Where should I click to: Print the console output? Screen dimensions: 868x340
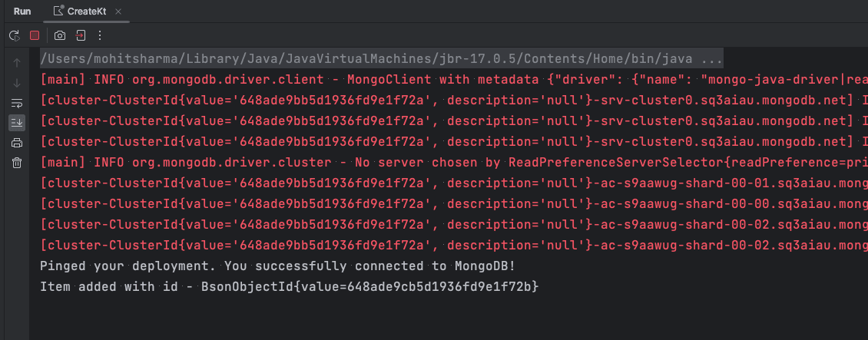click(x=17, y=143)
